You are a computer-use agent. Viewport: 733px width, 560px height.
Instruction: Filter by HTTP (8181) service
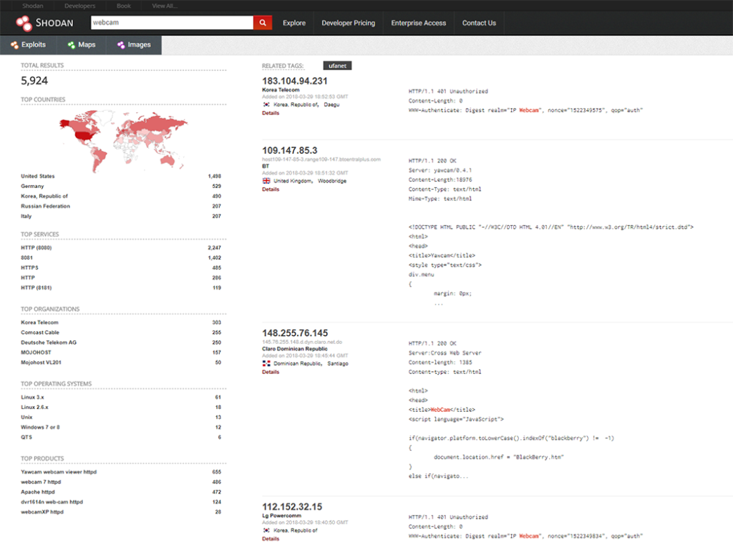click(x=36, y=288)
